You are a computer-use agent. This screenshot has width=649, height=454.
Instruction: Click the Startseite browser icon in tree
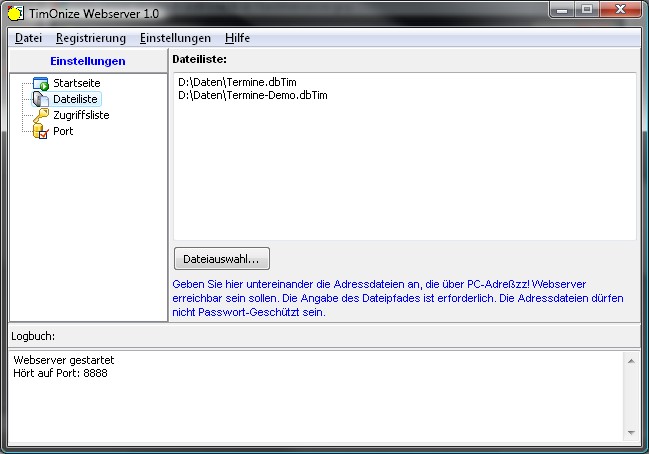[x=41, y=83]
